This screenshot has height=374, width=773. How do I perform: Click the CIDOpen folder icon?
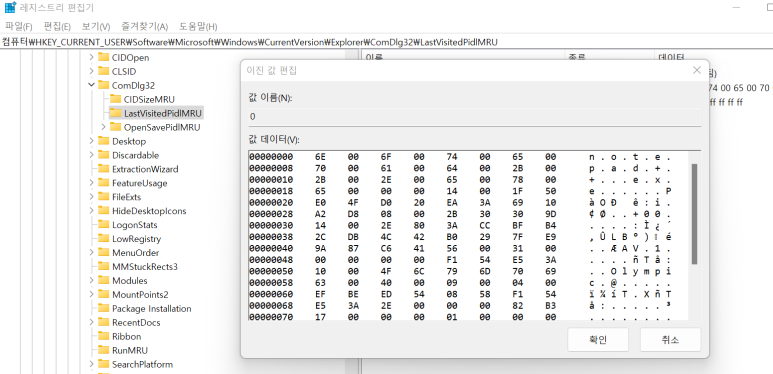pyautogui.click(x=103, y=57)
